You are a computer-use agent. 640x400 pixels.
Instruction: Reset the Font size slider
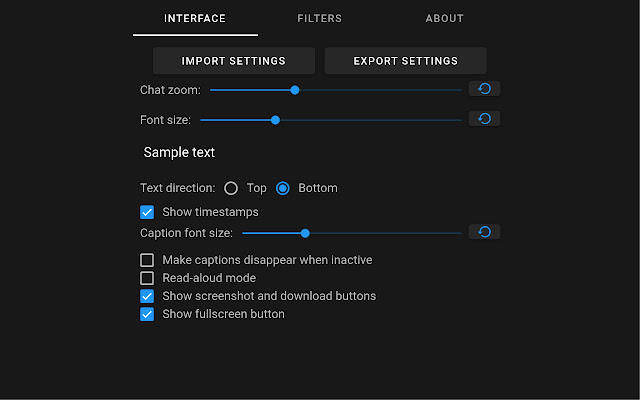click(484, 119)
